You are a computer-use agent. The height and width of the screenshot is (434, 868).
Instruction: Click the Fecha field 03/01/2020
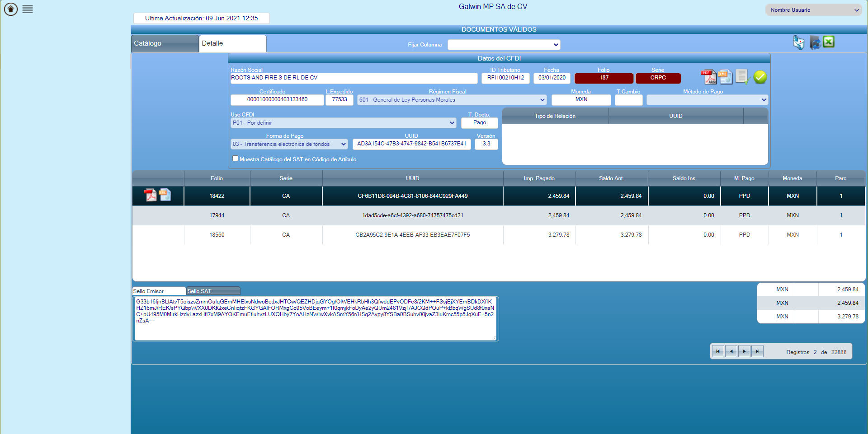552,78
